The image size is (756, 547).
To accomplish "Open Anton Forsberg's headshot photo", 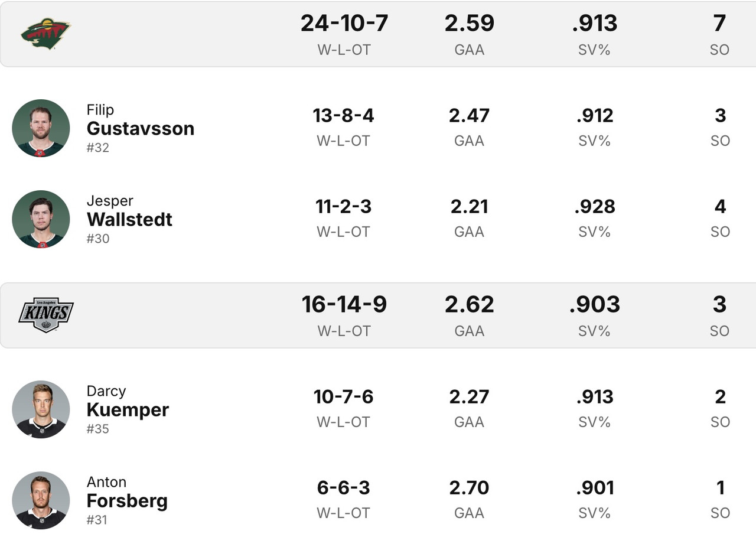I will tap(41, 500).
